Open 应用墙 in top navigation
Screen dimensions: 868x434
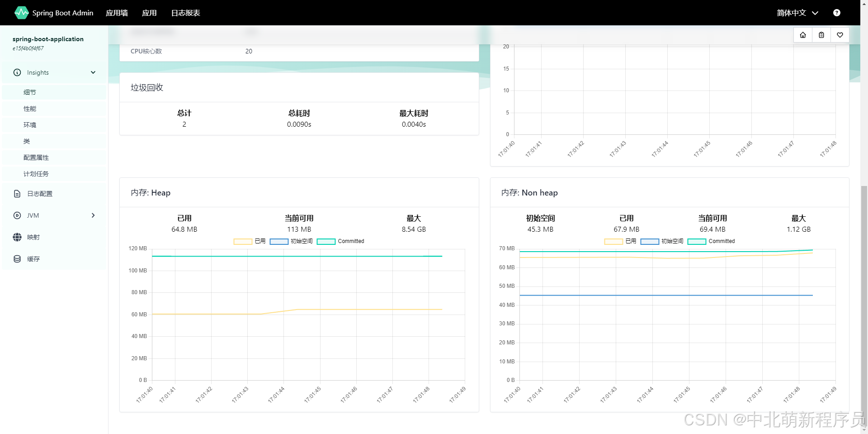[117, 13]
